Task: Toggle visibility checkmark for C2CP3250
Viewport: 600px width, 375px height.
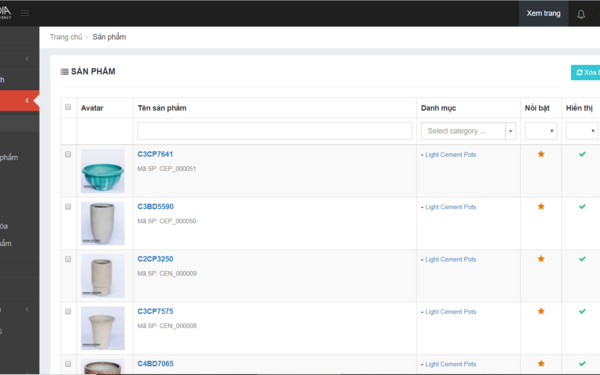Action: 582,259
